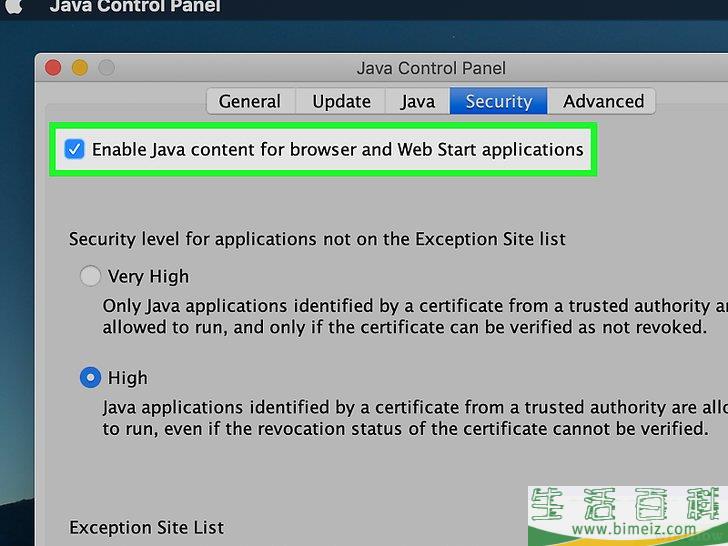Switch to the Java tab
The width and height of the screenshot is (728, 546).
tap(418, 101)
